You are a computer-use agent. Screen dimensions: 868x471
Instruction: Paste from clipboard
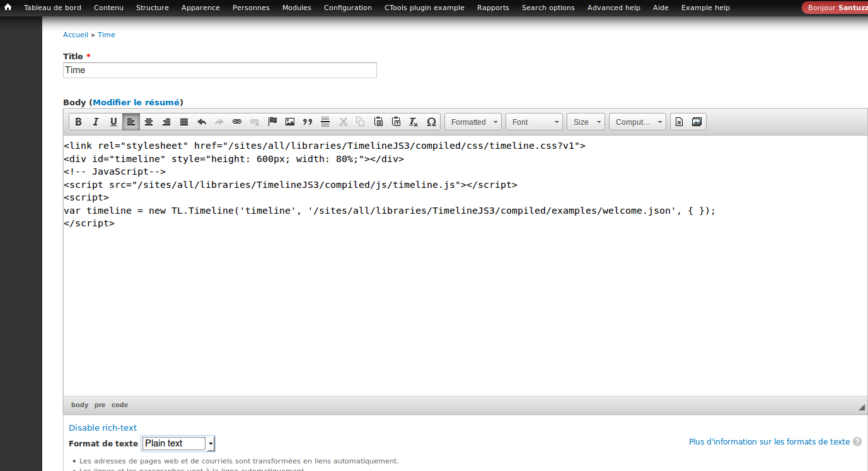(x=378, y=122)
